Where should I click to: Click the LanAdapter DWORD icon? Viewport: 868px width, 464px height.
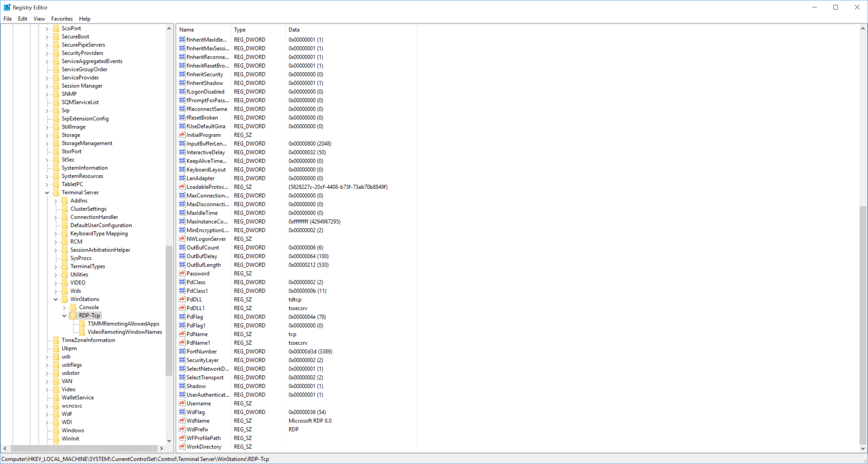[x=182, y=178]
